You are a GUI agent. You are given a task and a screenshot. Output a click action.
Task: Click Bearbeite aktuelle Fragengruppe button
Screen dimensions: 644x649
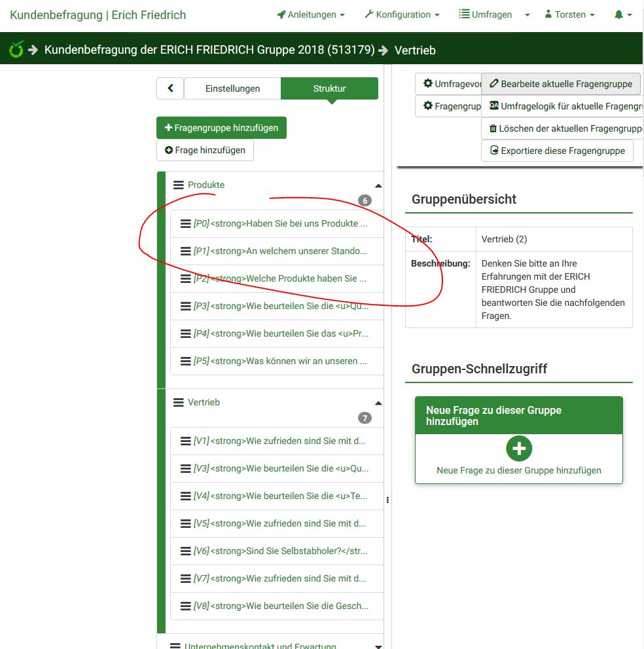[x=560, y=84]
